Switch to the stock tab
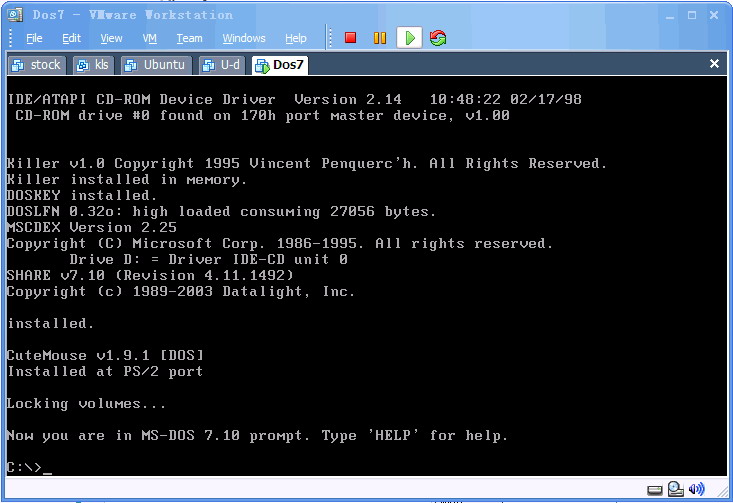This screenshot has width=733, height=503. (x=37, y=65)
